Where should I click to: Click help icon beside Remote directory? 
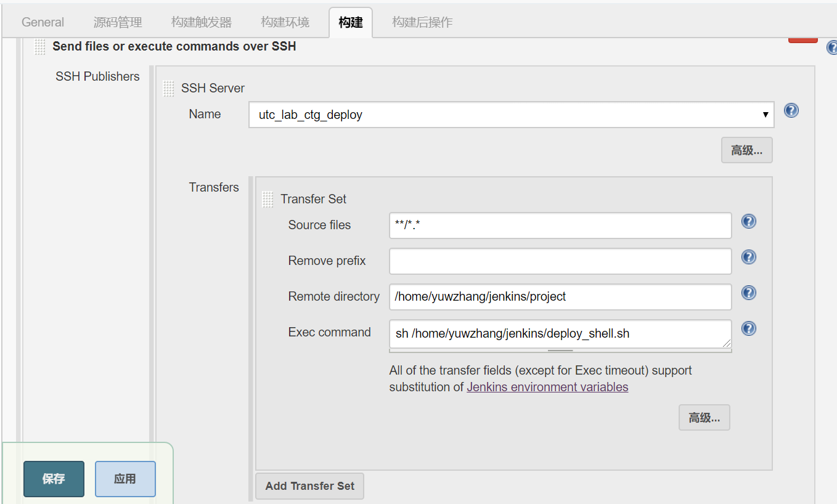(x=748, y=293)
